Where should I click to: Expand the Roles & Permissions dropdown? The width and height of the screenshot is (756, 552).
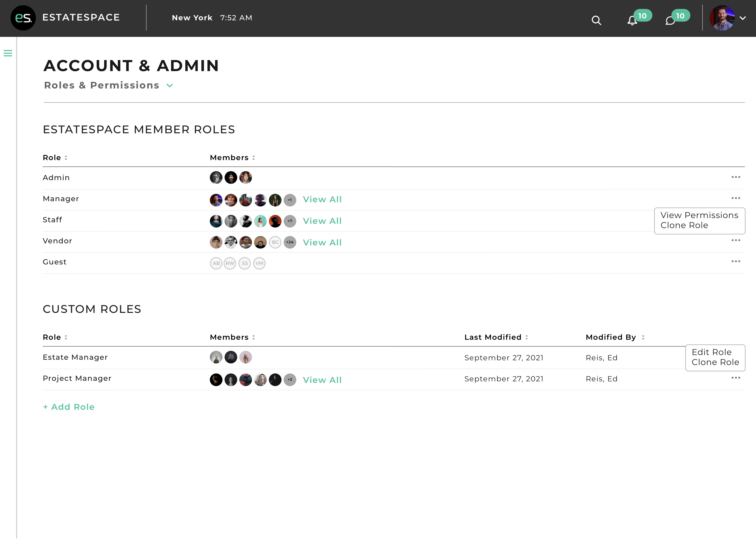pos(169,86)
